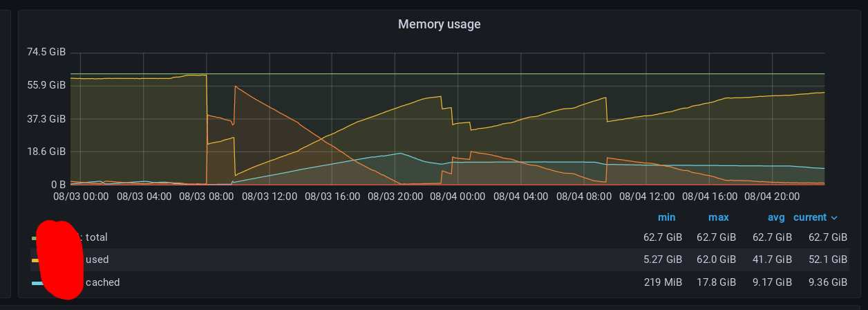Click the 08/04 16:00 time axis label
This screenshot has height=310, width=868.
click(x=709, y=197)
